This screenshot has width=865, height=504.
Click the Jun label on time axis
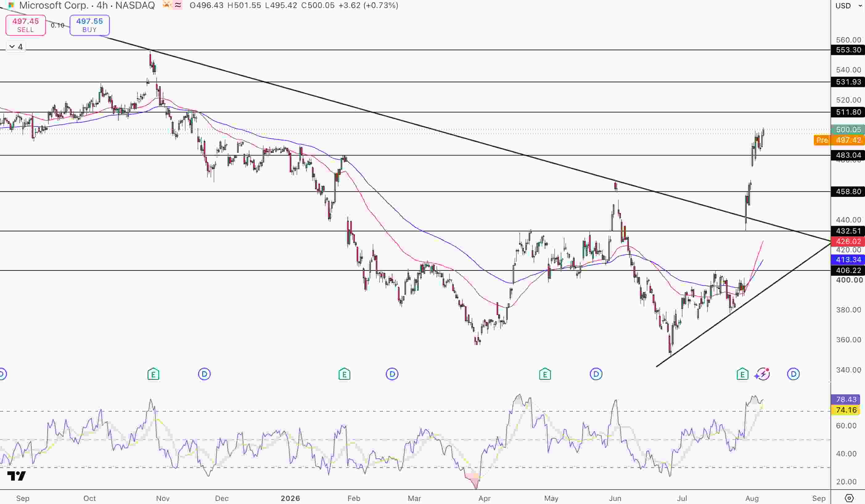(615, 498)
